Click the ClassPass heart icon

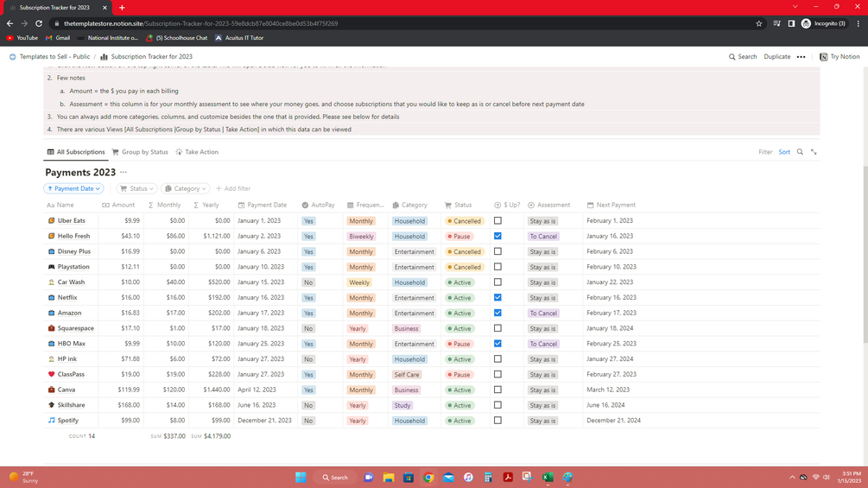(52, 374)
